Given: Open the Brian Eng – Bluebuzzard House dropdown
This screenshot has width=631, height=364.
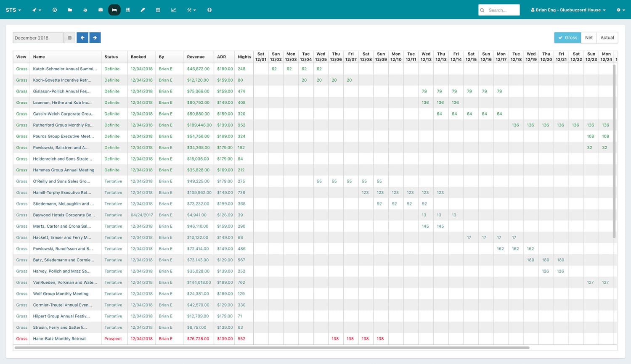Looking at the screenshot, I should tap(568, 10).
